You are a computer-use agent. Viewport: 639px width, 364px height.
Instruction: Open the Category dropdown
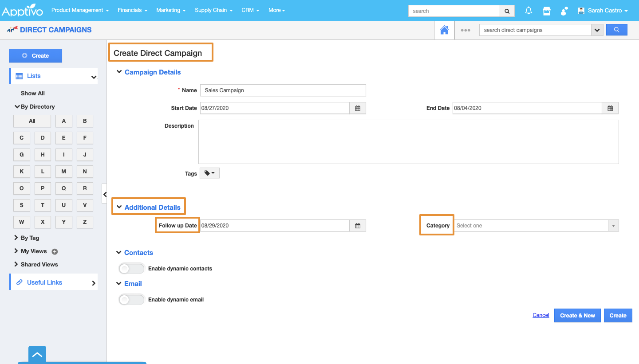(x=536, y=226)
